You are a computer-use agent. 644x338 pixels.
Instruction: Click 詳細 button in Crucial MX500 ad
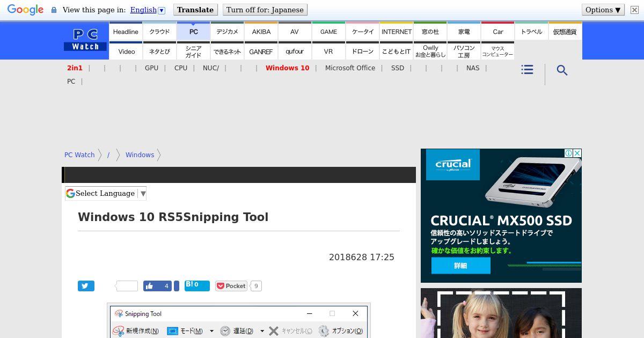tap(460, 266)
